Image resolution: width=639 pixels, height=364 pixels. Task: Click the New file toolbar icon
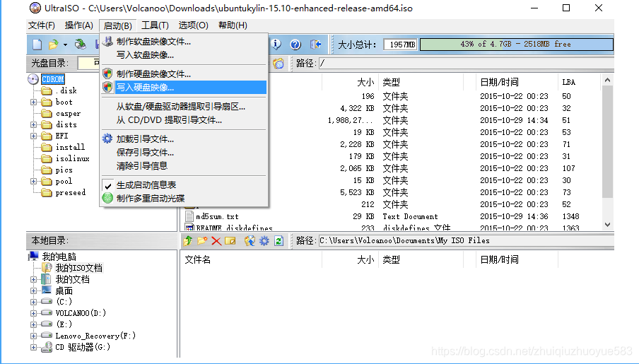[37, 45]
